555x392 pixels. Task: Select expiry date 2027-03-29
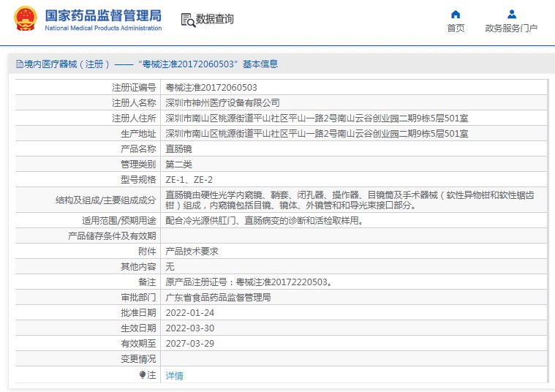coord(189,344)
